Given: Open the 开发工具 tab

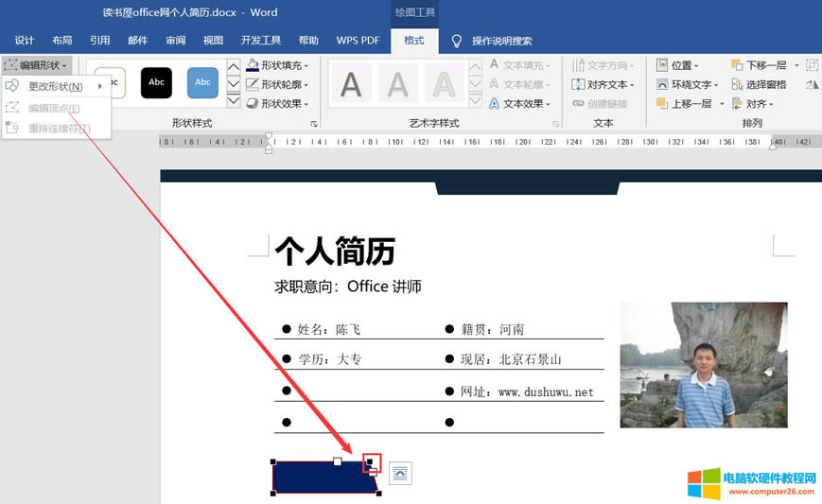Looking at the screenshot, I should pyautogui.click(x=260, y=41).
